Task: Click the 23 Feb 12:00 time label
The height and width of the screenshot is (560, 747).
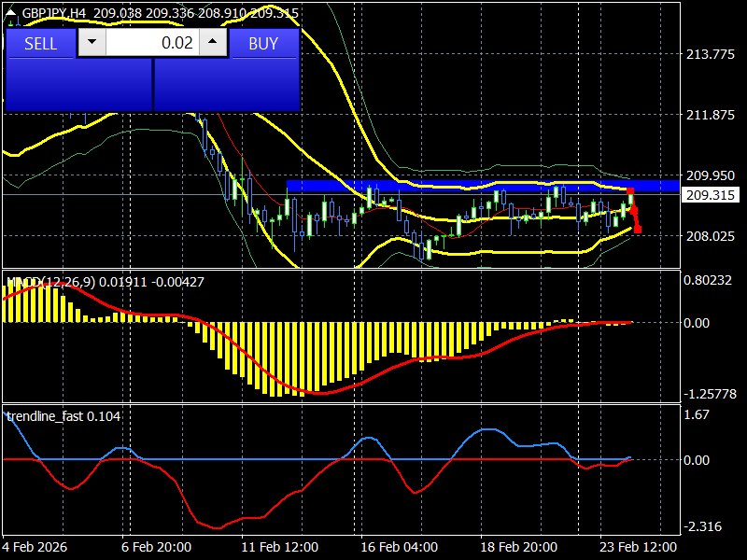Action: pyautogui.click(x=639, y=547)
